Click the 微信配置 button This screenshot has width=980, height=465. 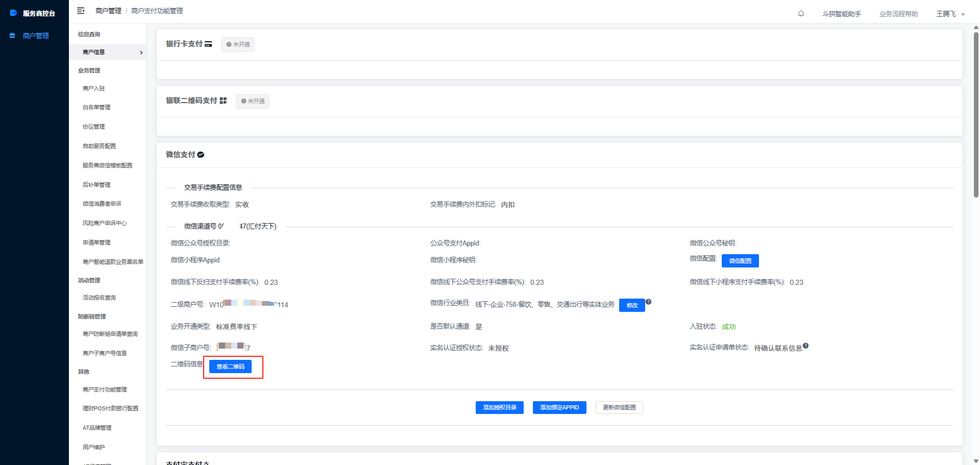[740, 261]
